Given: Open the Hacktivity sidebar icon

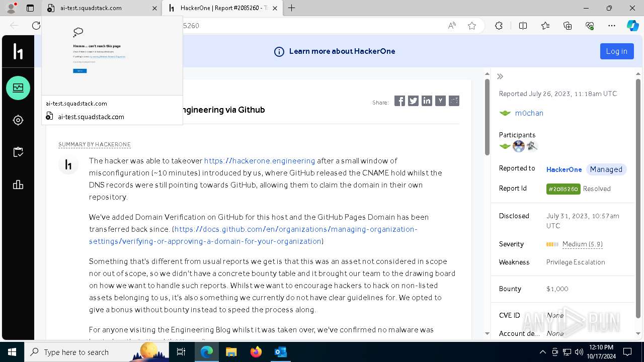Looking at the screenshot, I should 18,88.
